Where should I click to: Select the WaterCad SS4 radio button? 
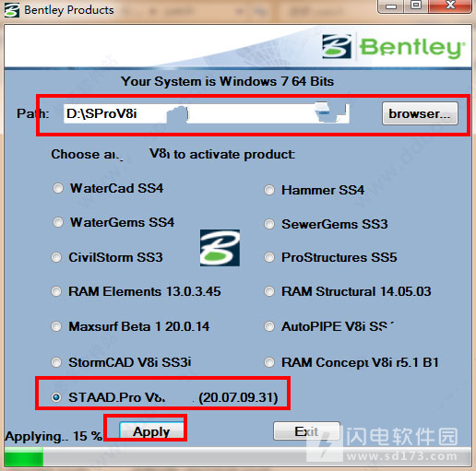[x=58, y=188]
